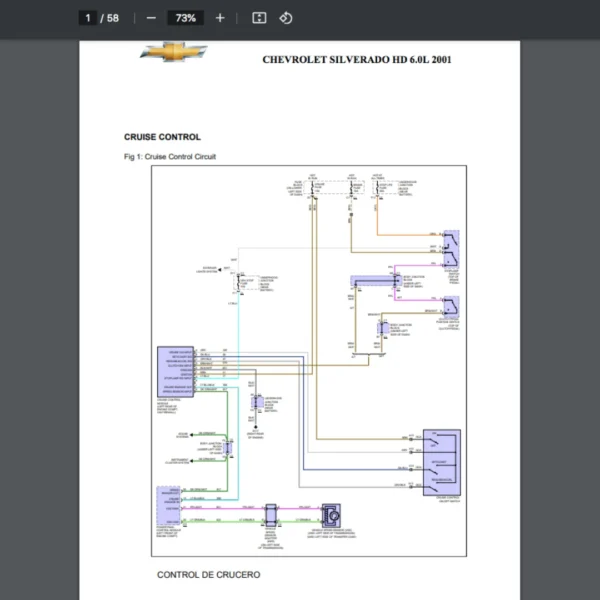Click the total page count 58
Image resolution: width=600 pixels, height=600 pixels.
[113, 18]
